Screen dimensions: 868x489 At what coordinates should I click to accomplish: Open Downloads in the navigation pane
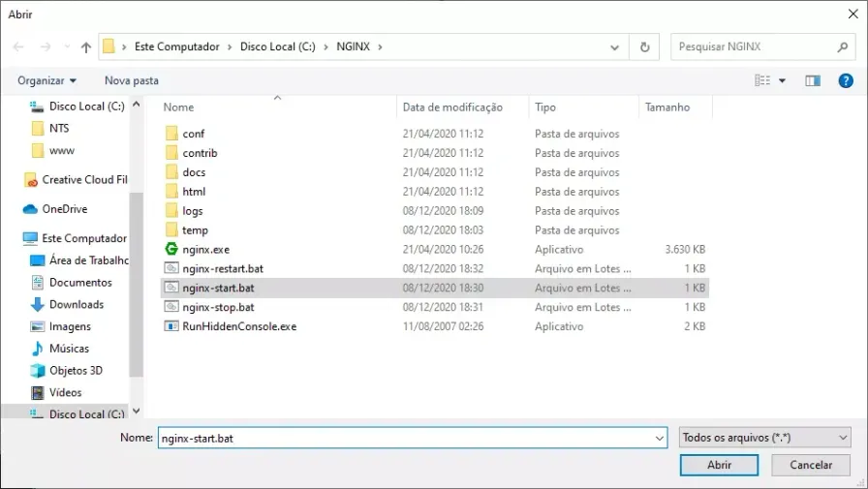point(77,304)
